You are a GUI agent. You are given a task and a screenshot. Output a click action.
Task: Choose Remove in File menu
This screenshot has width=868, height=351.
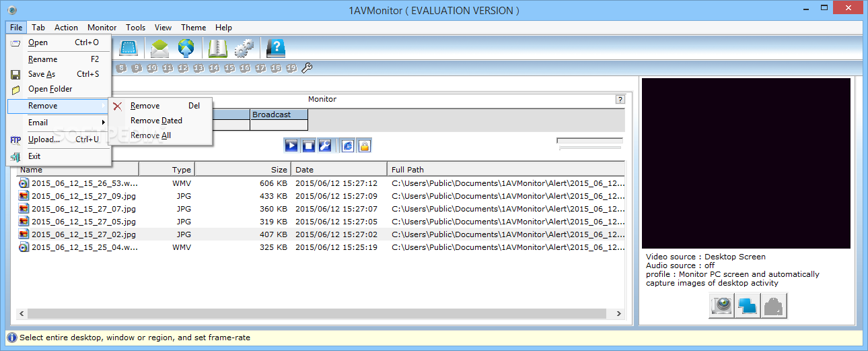coord(59,106)
